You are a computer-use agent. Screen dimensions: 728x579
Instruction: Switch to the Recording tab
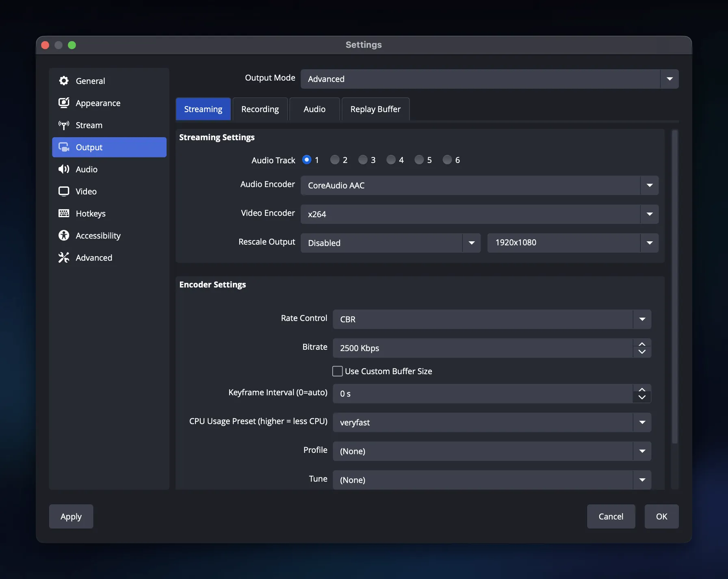[x=260, y=109]
